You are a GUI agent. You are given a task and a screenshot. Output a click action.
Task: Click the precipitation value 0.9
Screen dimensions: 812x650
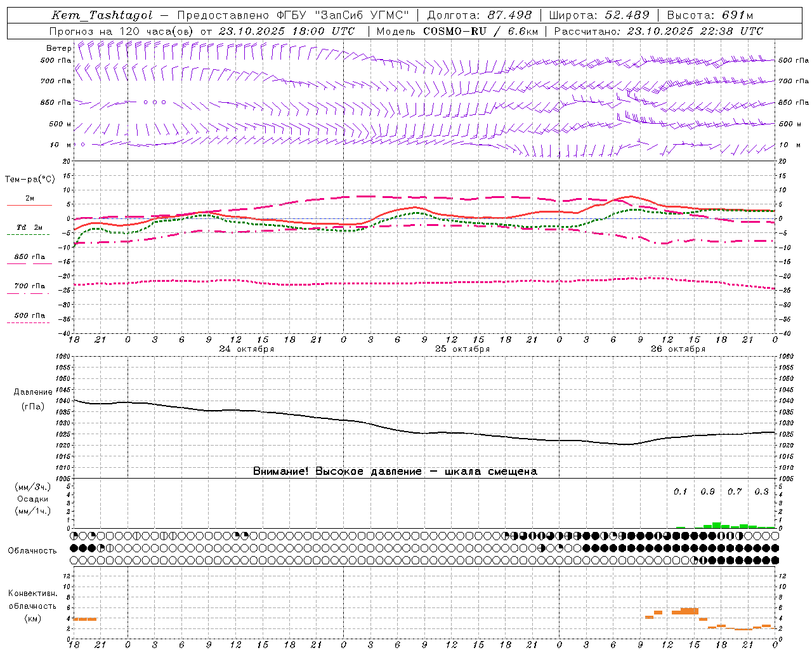(x=707, y=492)
